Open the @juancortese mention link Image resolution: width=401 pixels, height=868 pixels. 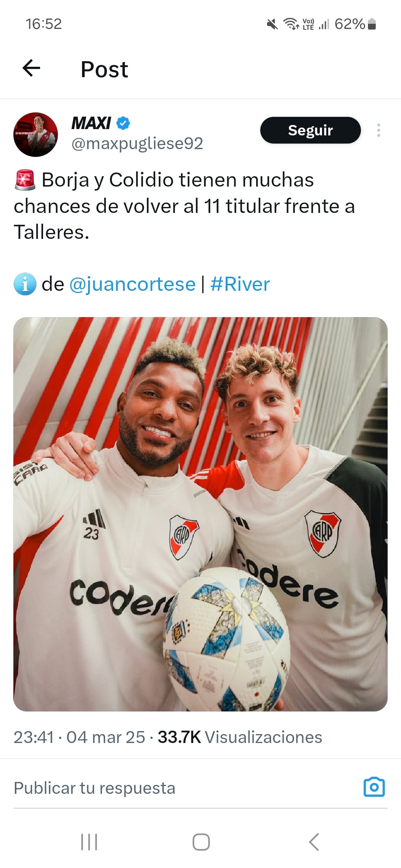(x=132, y=285)
